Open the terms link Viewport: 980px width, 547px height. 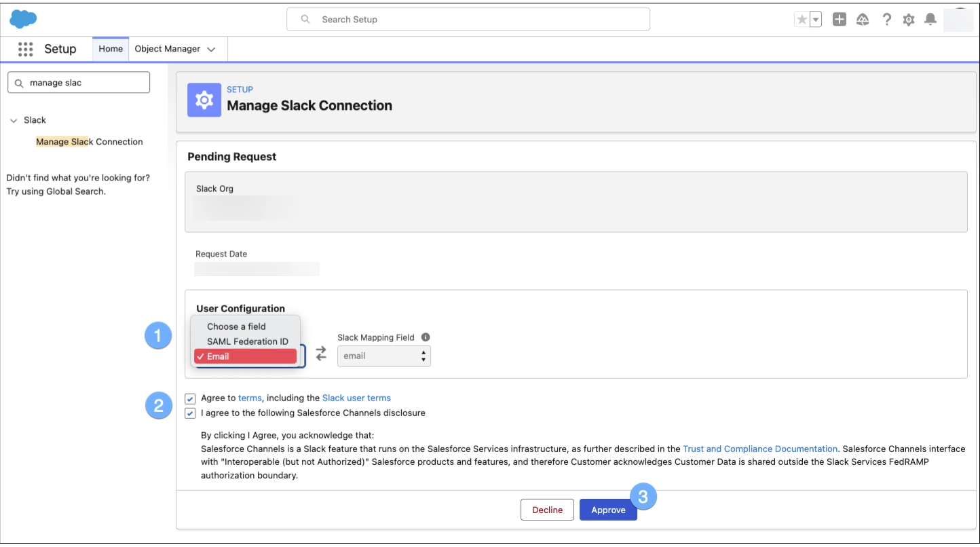[x=249, y=398]
